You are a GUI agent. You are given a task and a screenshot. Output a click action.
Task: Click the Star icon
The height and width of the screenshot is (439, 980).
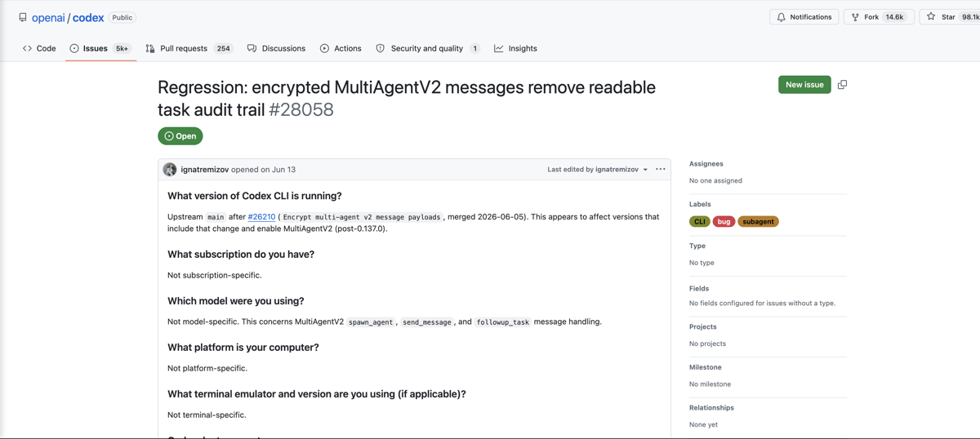931,16
